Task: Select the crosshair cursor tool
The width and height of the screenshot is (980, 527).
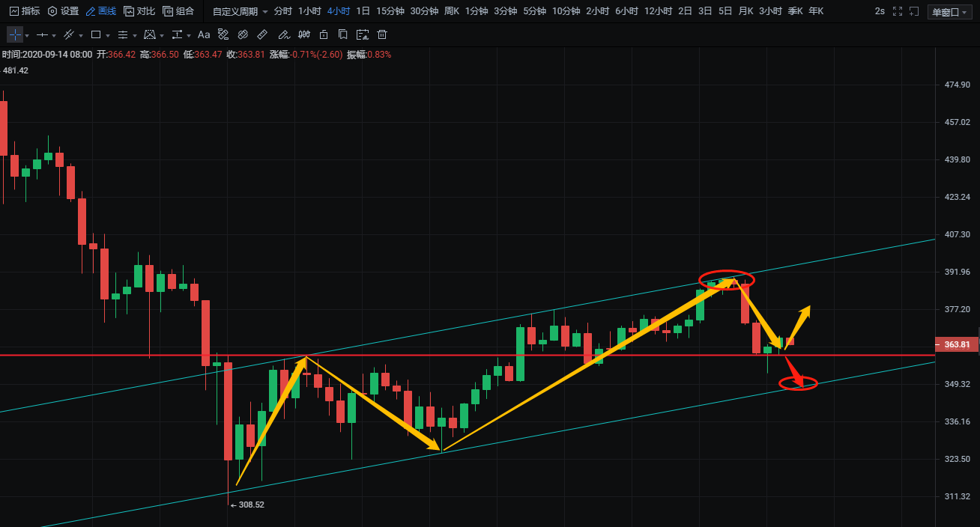Action: coord(14,34)
